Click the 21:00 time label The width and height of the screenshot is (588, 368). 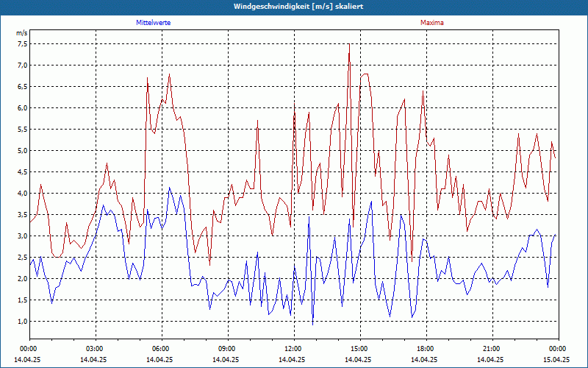pos(492,349)
